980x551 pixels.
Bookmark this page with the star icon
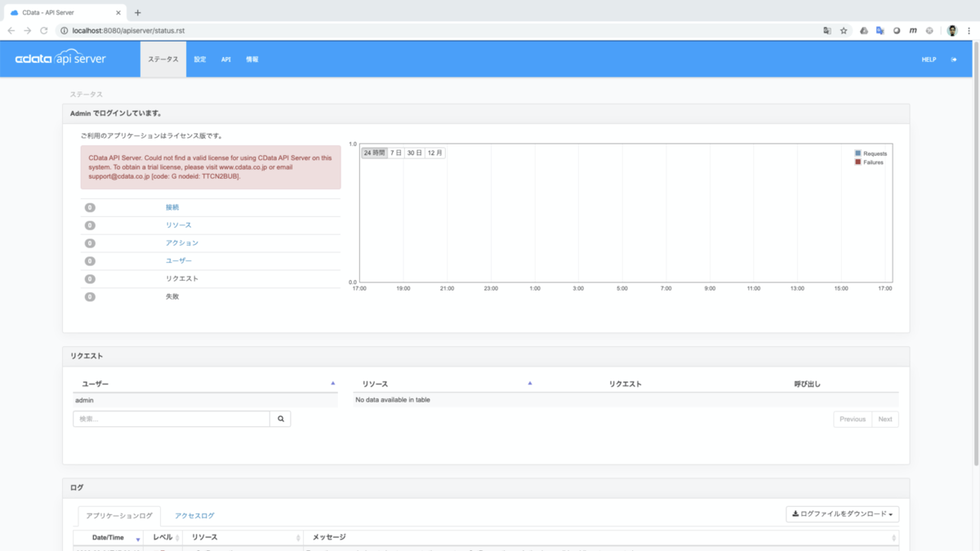[x=844, y=30]
